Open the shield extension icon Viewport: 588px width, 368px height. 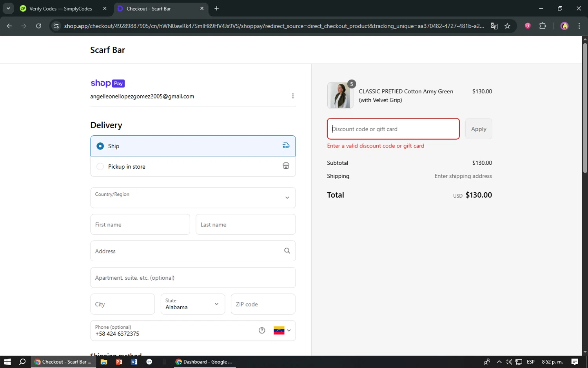click(x=528, y=26)
